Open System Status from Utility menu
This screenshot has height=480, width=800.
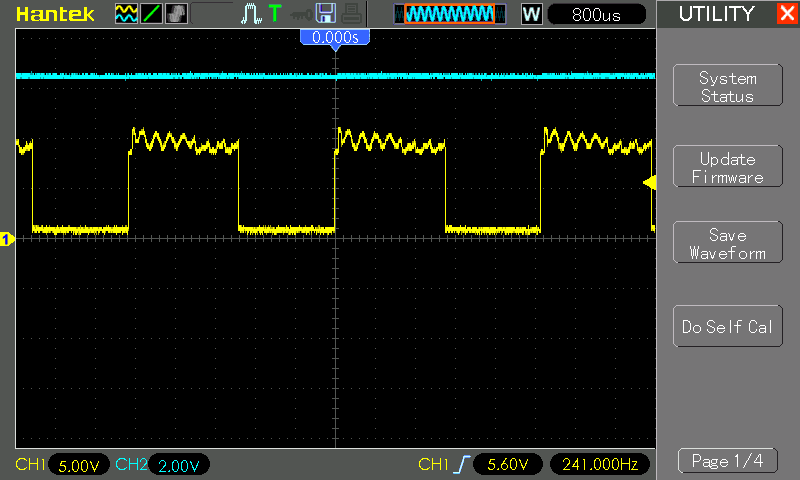click(x=727, y=87)
